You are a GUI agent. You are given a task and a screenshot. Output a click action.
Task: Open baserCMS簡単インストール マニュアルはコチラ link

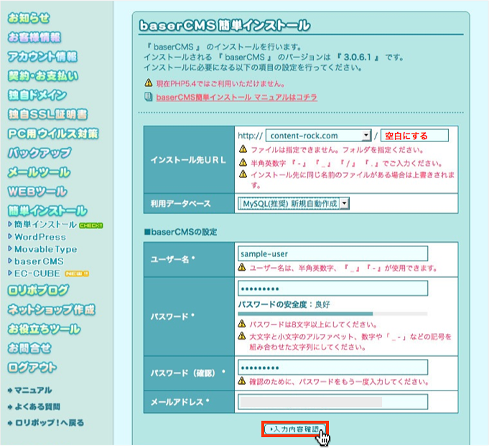coord(237,97)
